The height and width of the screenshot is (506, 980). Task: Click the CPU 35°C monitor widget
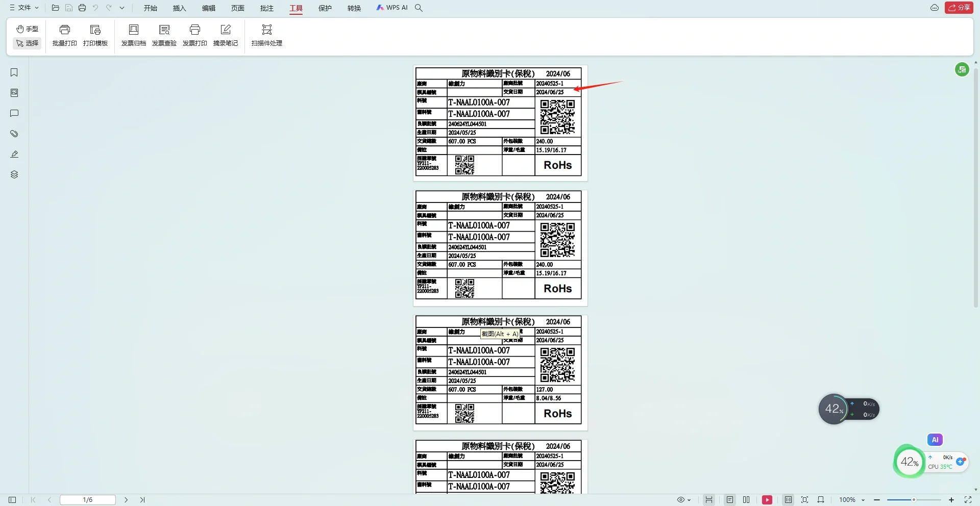(932, 462)
